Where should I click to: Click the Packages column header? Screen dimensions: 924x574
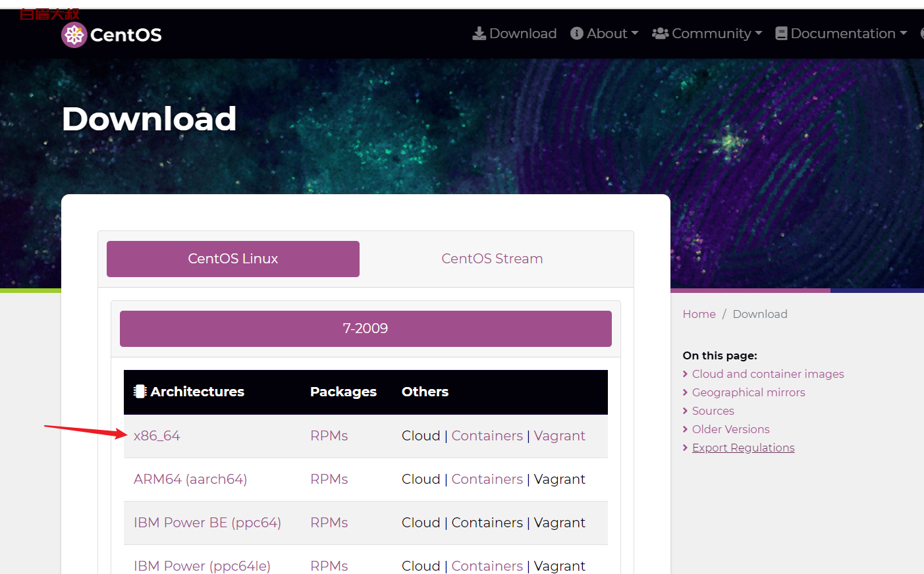coord(344,392)
